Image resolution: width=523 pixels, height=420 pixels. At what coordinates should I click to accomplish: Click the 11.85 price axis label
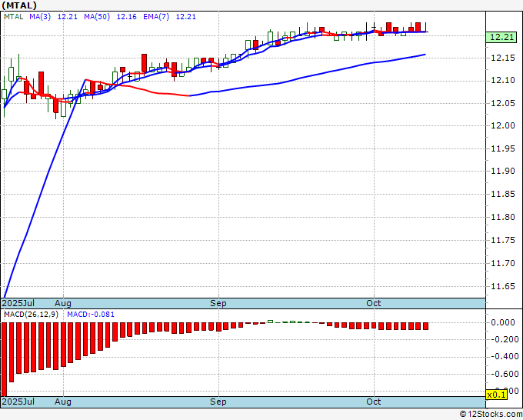[x=503, y=194]
